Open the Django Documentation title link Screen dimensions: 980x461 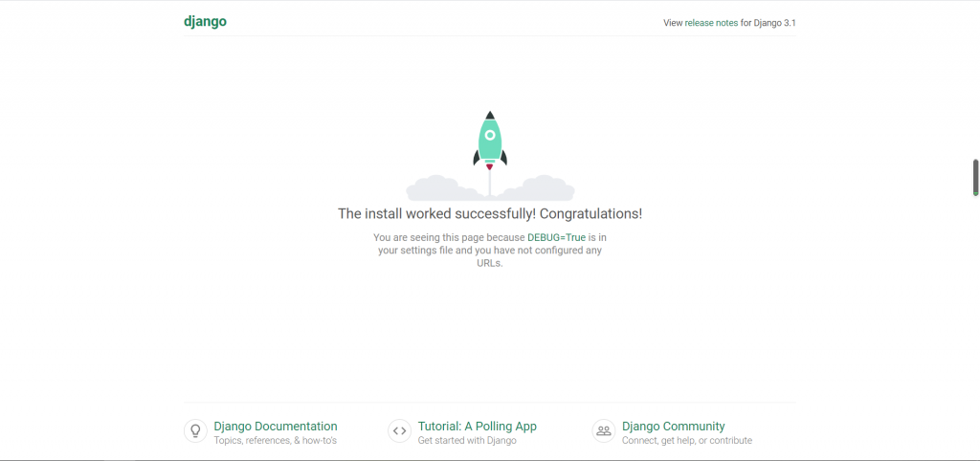(276, 426)
